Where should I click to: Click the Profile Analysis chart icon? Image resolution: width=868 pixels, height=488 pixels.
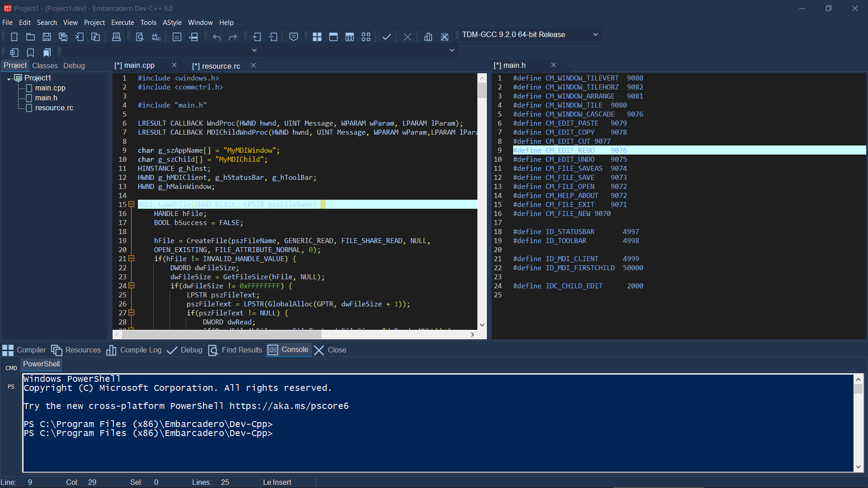428,37
